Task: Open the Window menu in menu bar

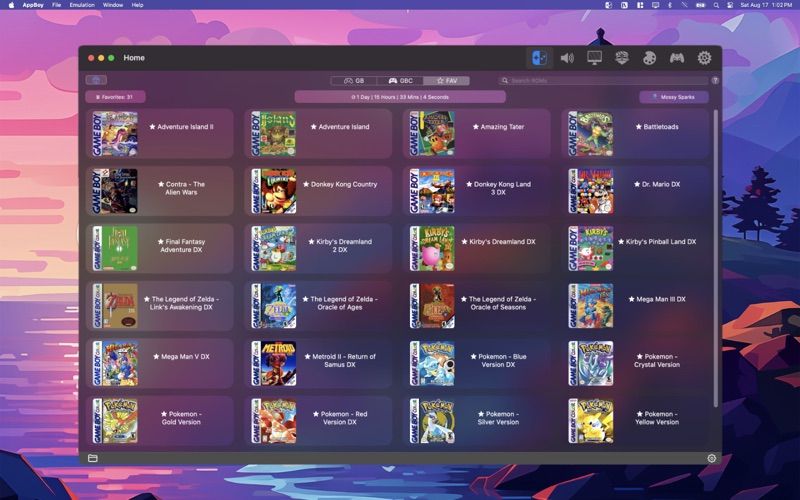Action: coord(113,5)
